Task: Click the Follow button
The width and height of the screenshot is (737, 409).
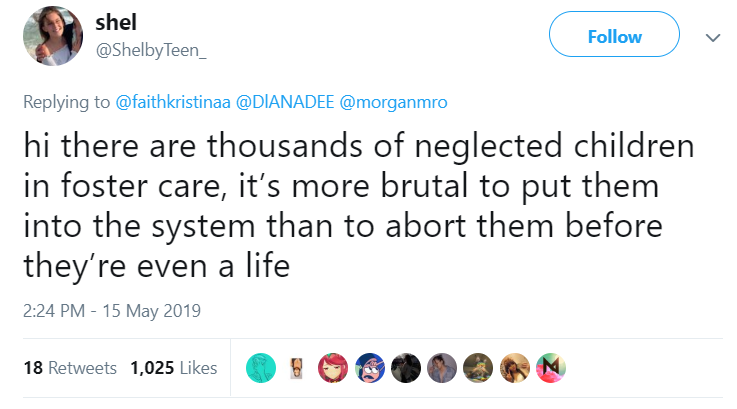Action: point(614,37)
